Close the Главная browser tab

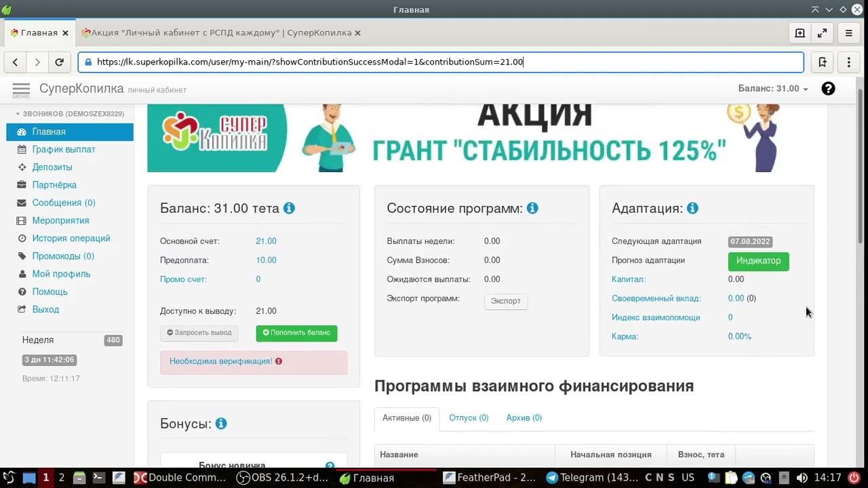[65, 33]
